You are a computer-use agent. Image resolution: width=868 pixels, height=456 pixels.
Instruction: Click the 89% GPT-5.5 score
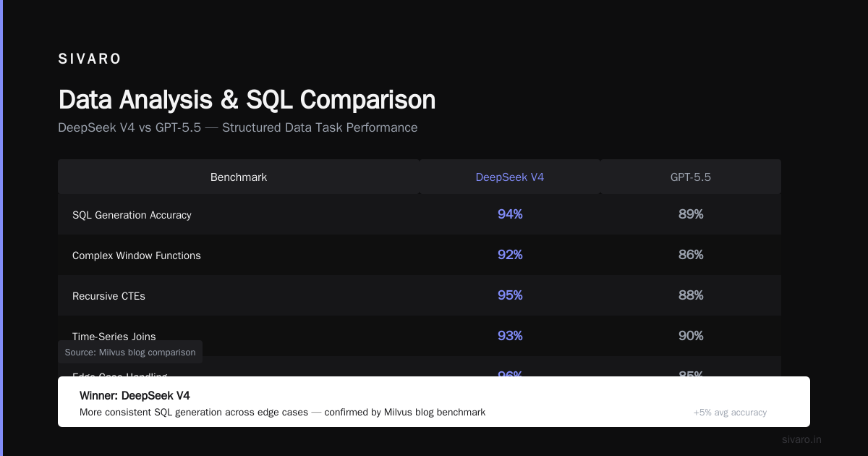691,214
